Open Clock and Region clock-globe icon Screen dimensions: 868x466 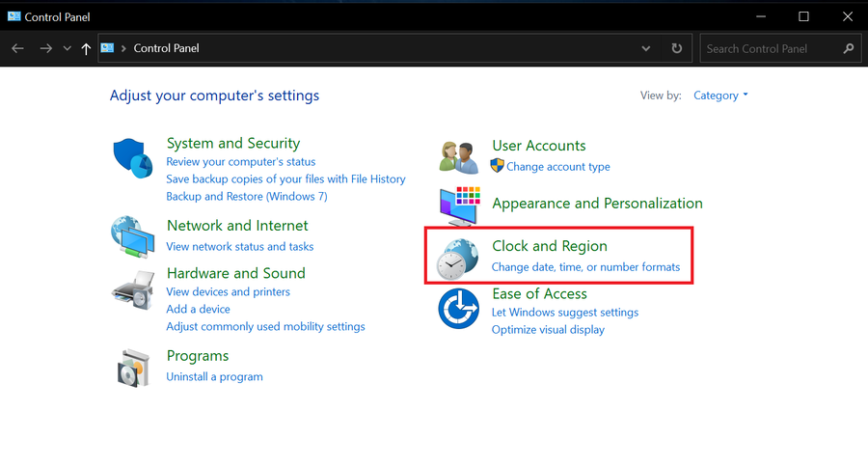pyautogui.click(x=457, y=259)
